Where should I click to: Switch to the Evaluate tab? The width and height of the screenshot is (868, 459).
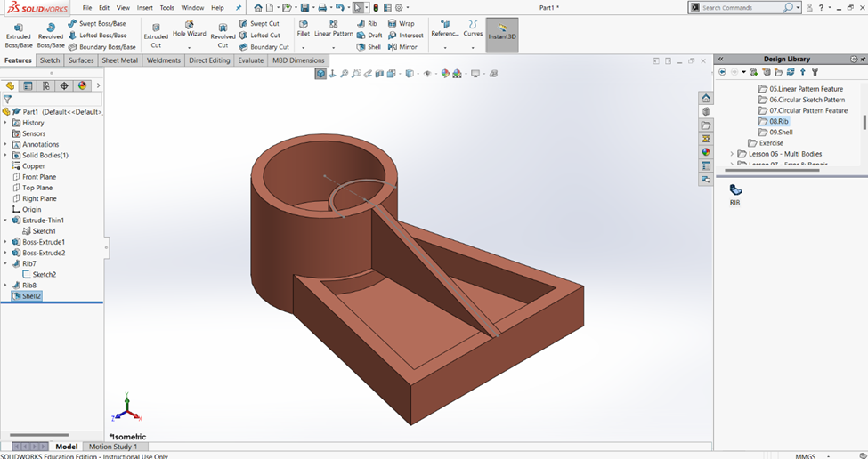(251, 60)
